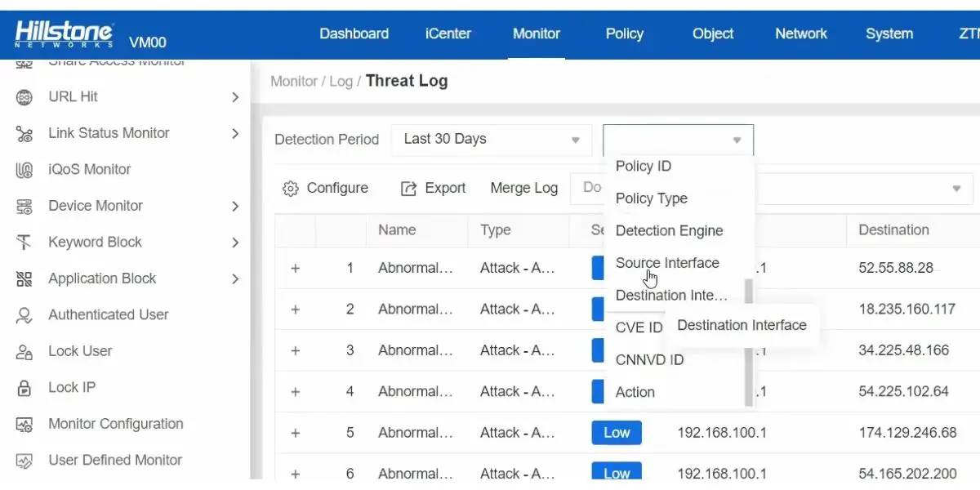Open the Object tab
This screenshot has height=490, width=980.
point(713,33)
